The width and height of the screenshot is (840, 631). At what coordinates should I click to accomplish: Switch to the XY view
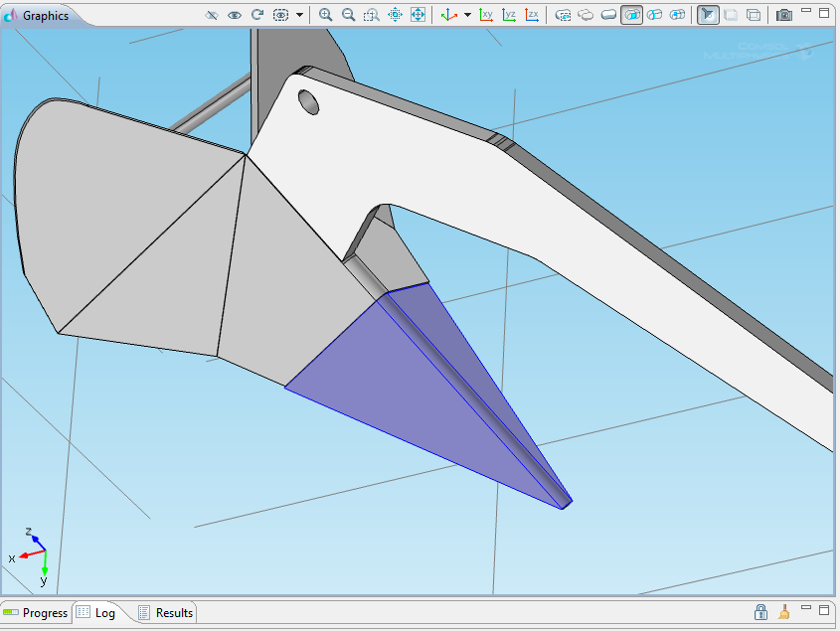(486, 15)
